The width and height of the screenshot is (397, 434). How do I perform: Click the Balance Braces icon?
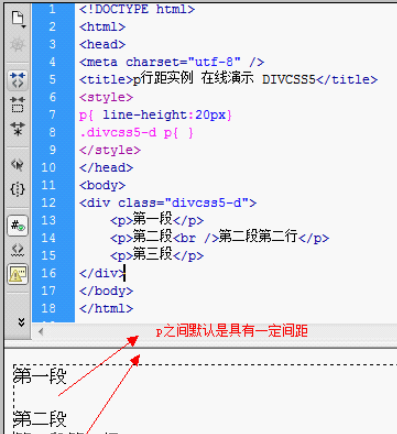[x=18, y=189]
